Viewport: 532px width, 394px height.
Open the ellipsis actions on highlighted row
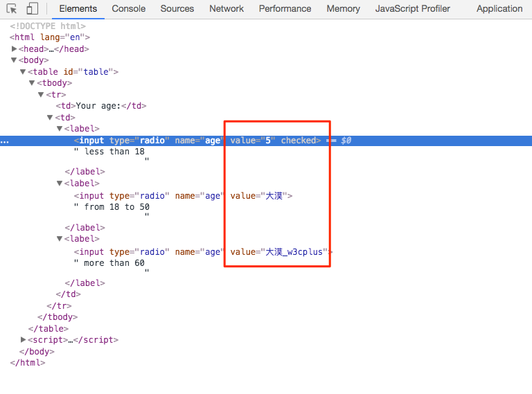tap(4, 141)
